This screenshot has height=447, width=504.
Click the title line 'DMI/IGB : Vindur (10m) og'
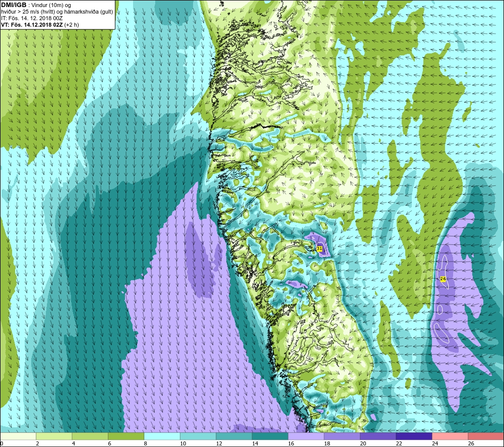click(36, 5)
